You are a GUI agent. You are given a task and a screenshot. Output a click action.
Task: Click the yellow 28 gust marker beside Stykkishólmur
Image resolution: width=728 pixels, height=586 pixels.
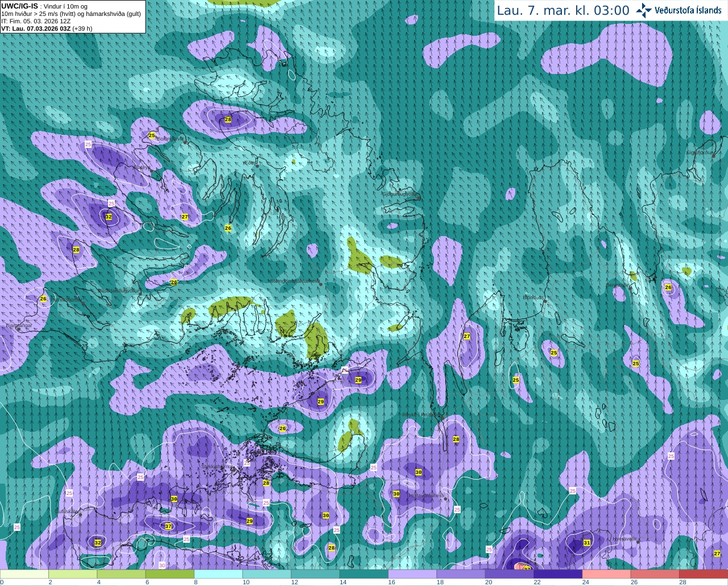pyautogui.click(x=266, y=483)
